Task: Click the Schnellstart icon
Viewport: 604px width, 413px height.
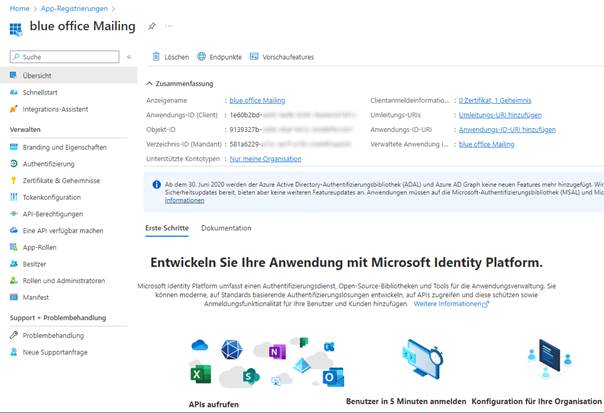Action: [13, 92]
